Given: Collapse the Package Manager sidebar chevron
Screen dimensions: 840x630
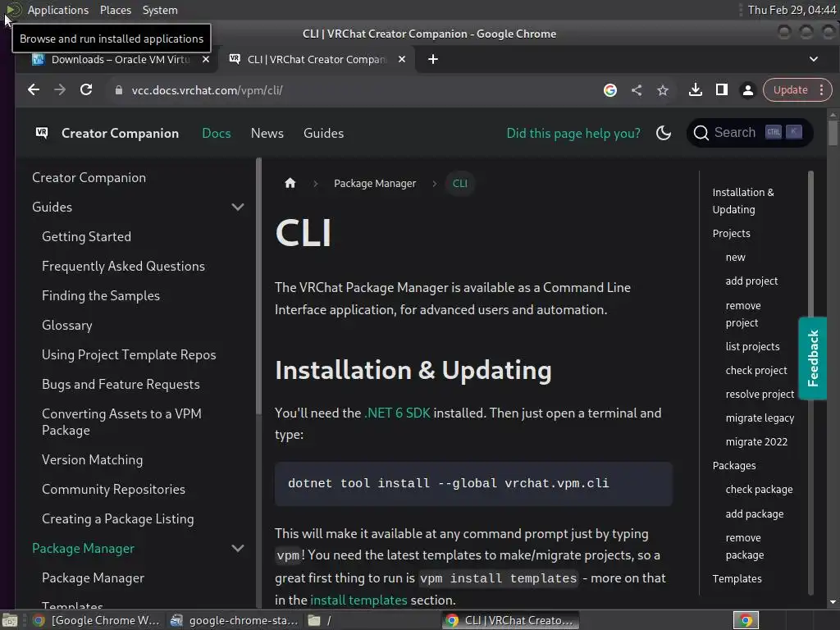Looking at the screenshot, I should [x=237, y=548].
